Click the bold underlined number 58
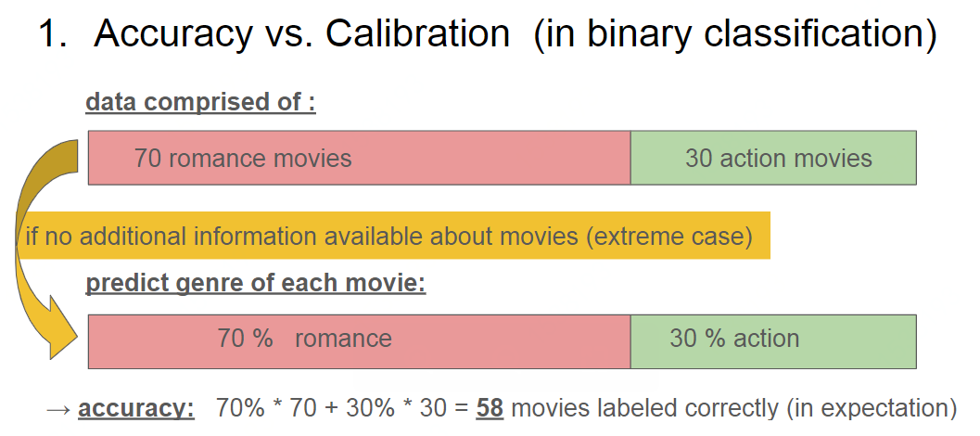Viewport: 980px width, 436px height. (x=490, y=408)
